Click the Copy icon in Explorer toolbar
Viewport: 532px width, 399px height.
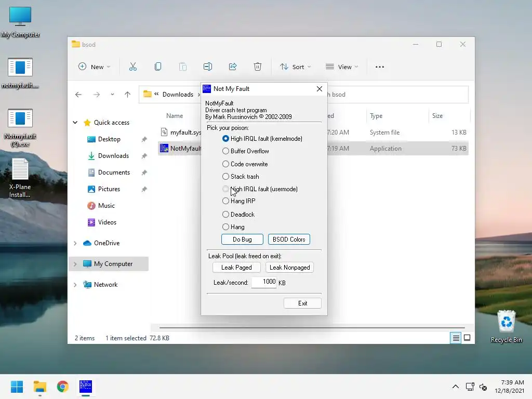[x=158, y=67]
